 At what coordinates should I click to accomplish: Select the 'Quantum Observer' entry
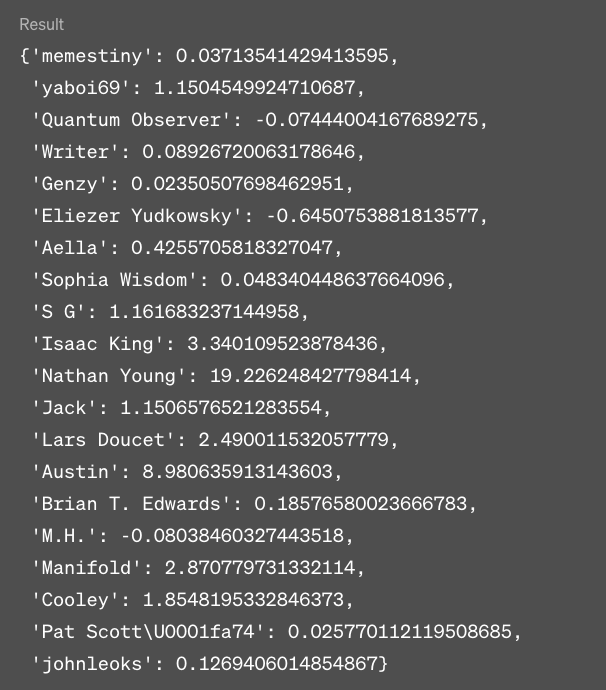260,120
